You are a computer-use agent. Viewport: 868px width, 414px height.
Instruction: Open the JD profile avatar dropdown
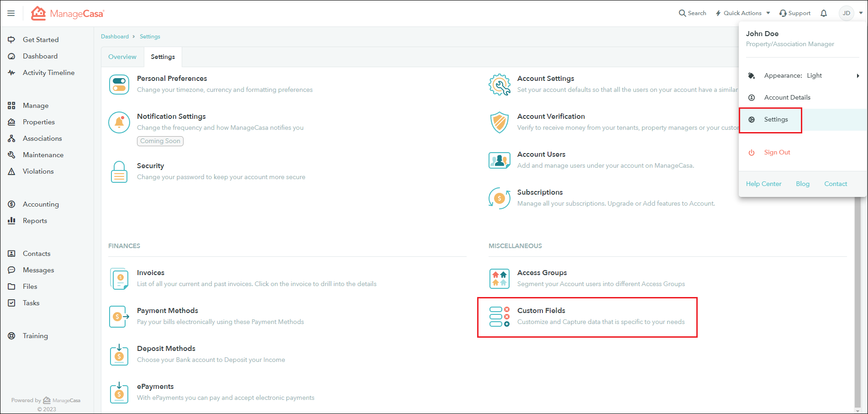(847, 13)
